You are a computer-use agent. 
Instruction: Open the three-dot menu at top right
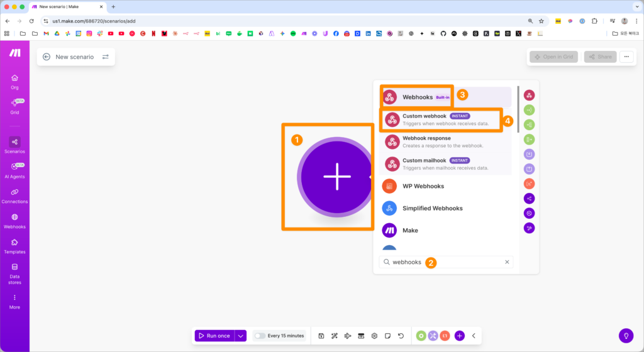tap(626, 57)
